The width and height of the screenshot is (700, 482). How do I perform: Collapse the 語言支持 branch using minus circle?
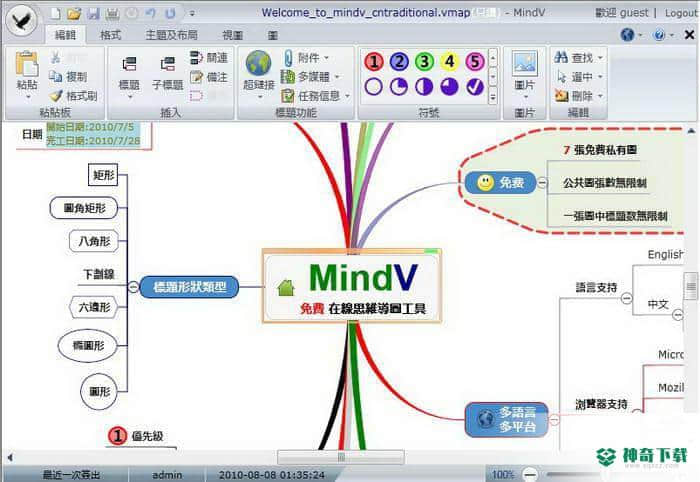point(626,298)
